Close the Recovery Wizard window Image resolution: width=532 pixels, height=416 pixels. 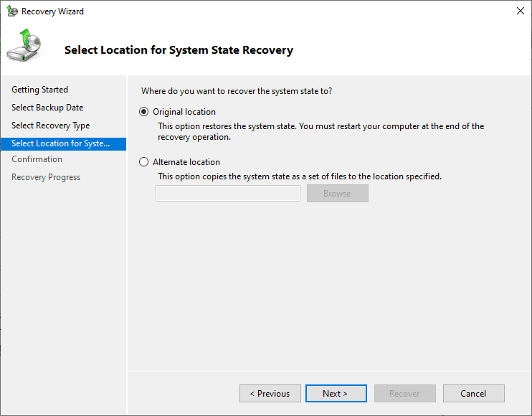tap(519, 11)
